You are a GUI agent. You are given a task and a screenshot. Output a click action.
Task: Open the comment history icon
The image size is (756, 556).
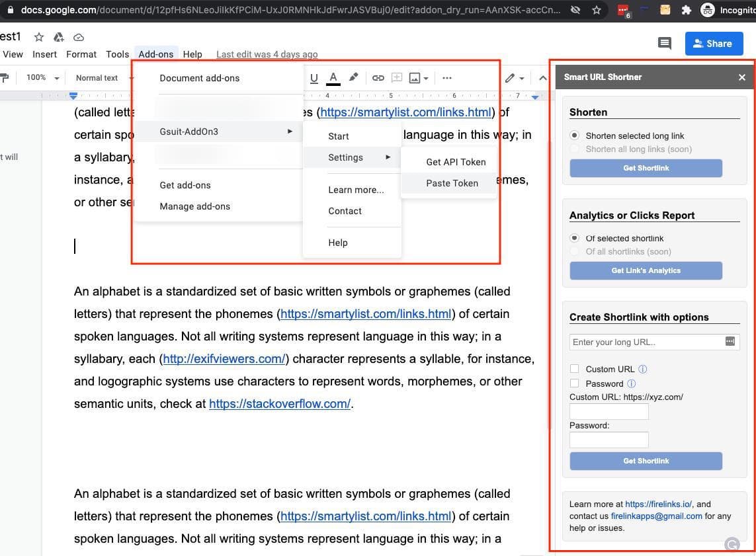[664, 44]
